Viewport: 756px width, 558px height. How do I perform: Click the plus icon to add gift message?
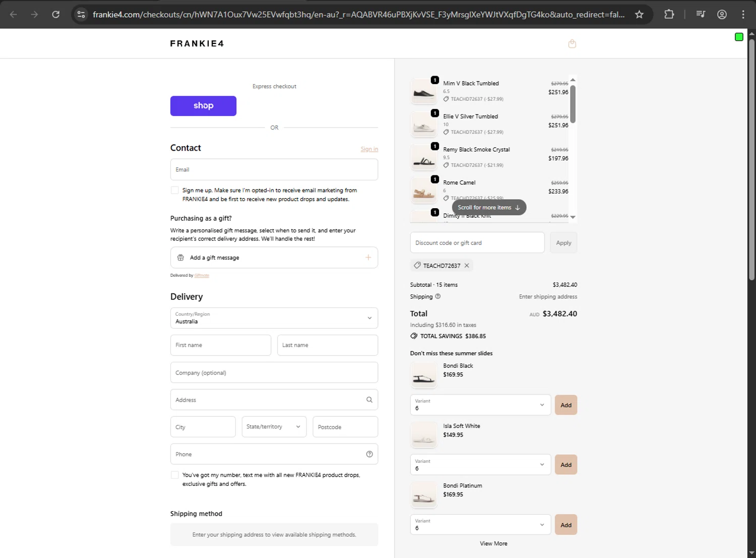click(x=368, y=258)
